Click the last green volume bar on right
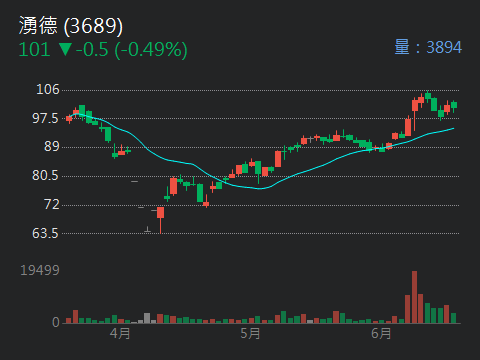 click(453, 318)
